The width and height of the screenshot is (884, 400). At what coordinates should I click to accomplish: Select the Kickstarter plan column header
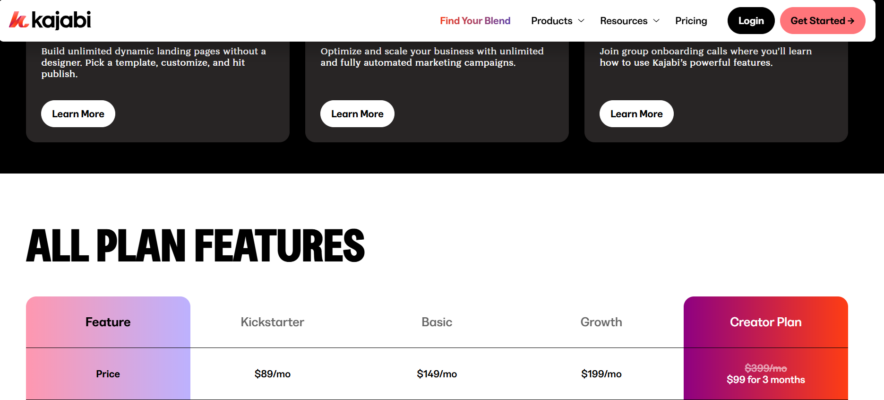tap(272, 322)
